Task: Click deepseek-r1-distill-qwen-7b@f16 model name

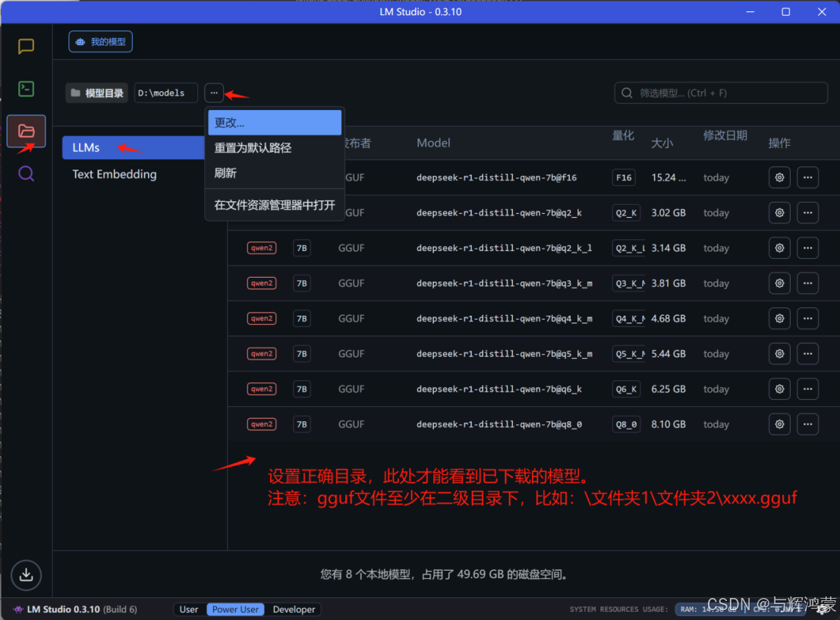Action: 496,178
